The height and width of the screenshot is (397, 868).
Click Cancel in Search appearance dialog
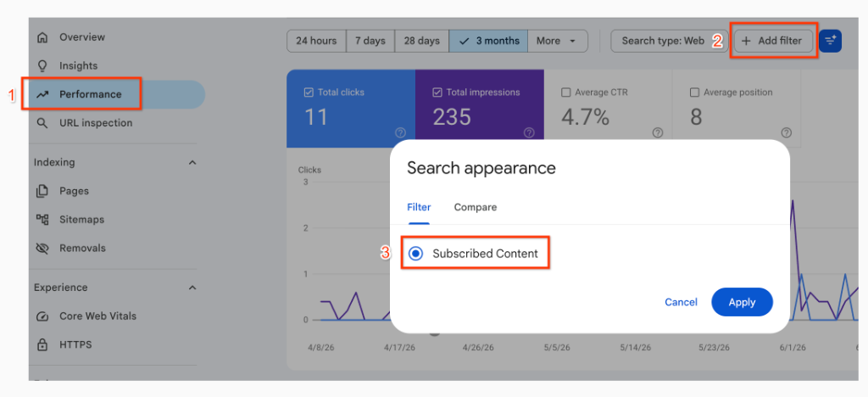[x=681, y=302]
